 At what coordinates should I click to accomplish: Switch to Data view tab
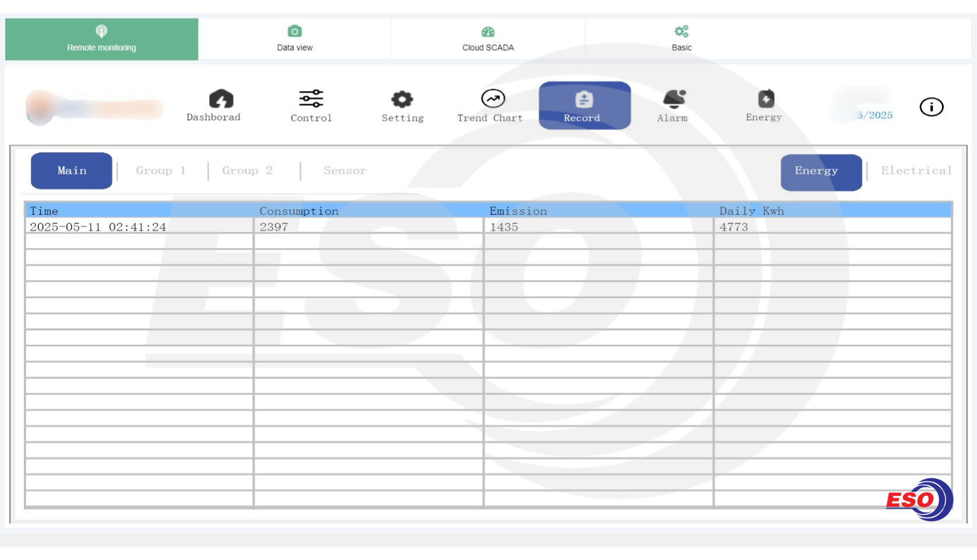pyautogui.click(x=295, y=39)
